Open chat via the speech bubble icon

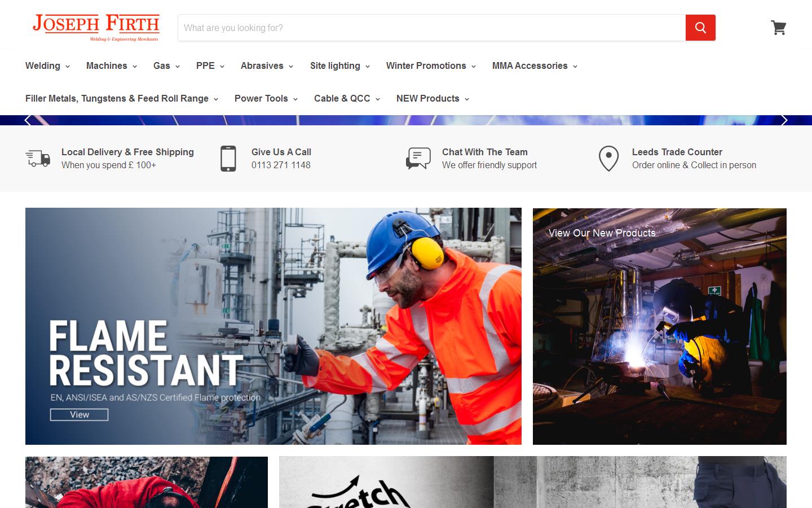418,159
